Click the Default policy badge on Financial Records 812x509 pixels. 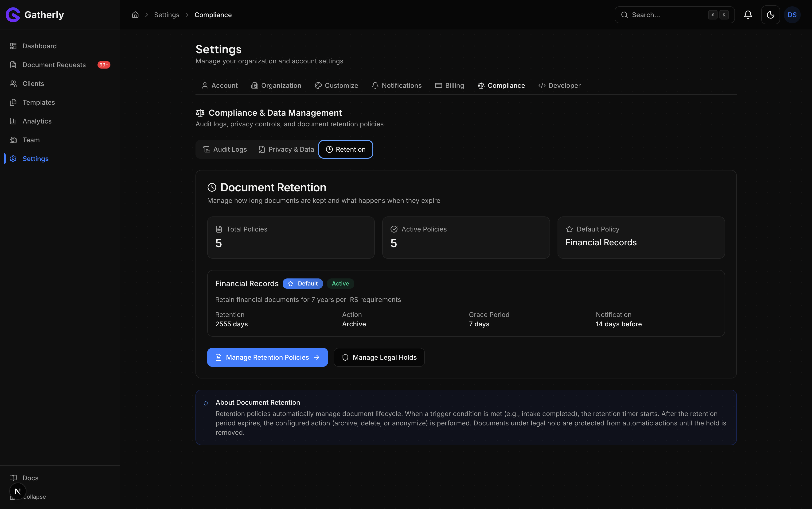pyautogui.click(x=302, y=283)
